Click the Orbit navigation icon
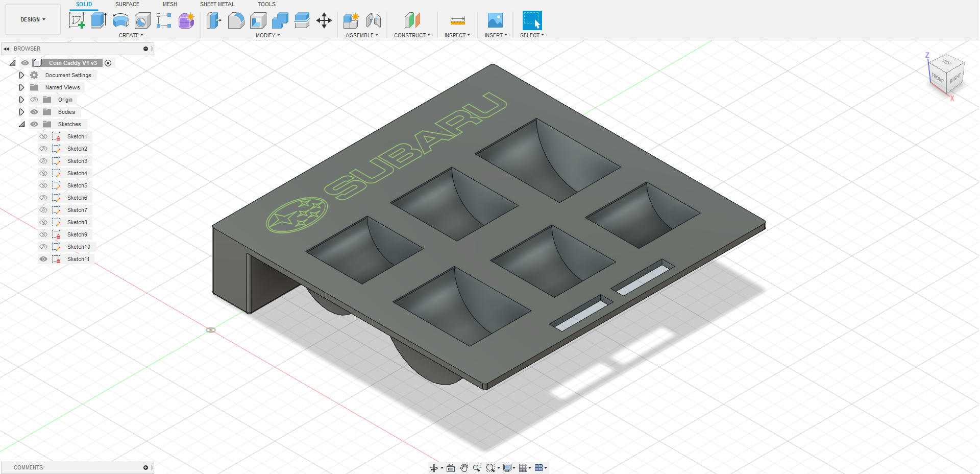Viewport: 980px width, 474px height. (x=434, y=468)
